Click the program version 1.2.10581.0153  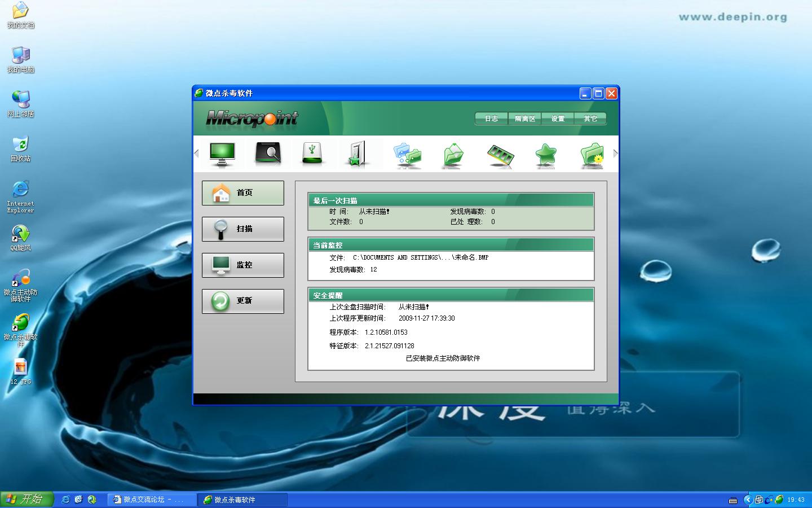click(x=386, y=332)
